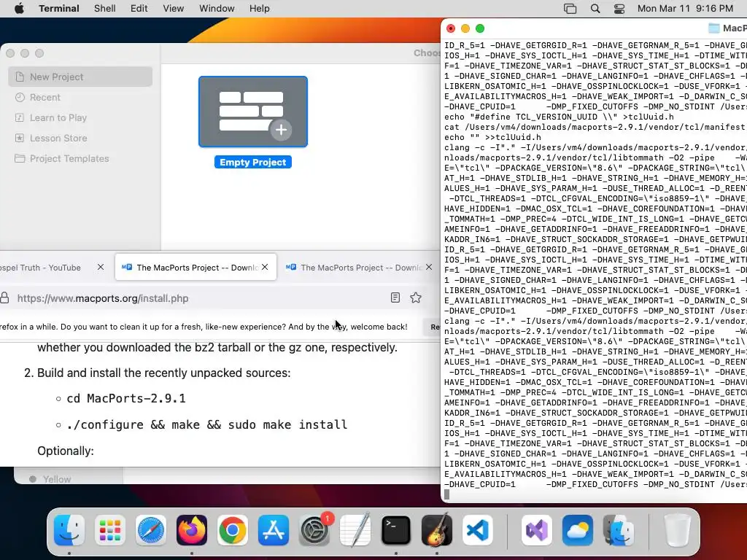Select New Project in GarageBand sidebar

80,77
